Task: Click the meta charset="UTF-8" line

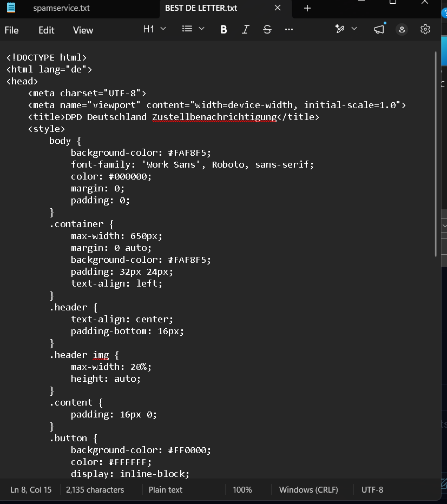Action: click(x=87, y=93)
